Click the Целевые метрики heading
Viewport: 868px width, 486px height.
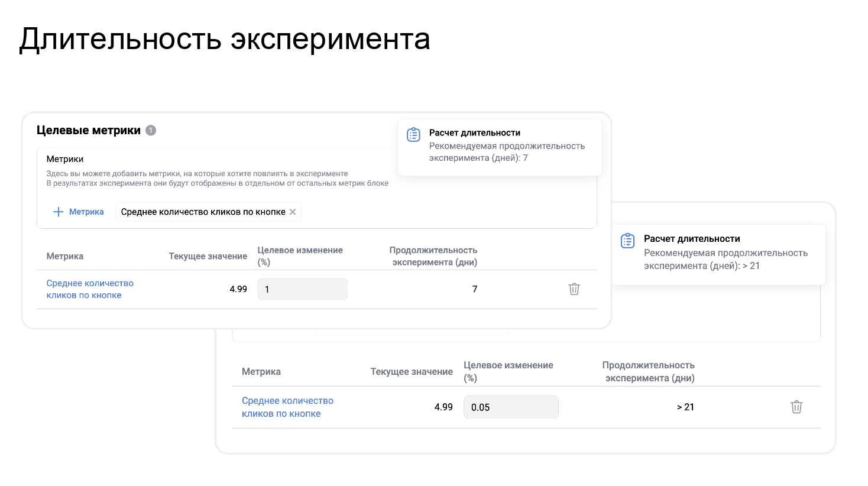89,130
